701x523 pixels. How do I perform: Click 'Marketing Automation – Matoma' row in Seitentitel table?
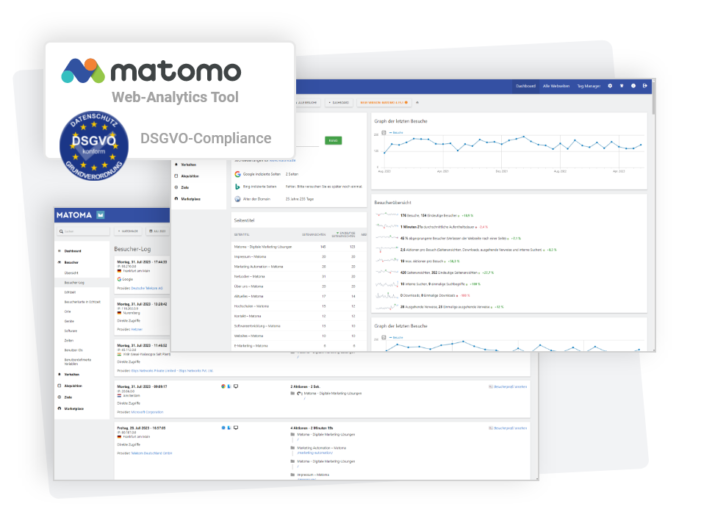pyautogui.click(x=300, y=266)
